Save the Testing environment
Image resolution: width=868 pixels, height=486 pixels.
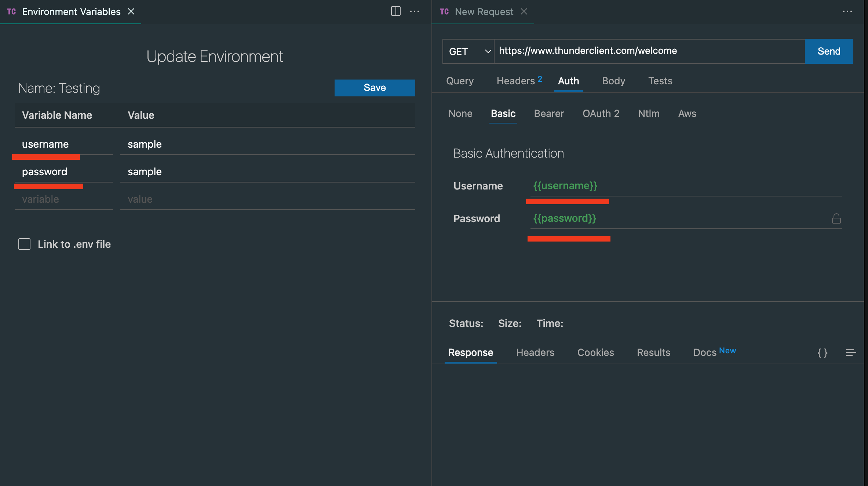(375, 88)
